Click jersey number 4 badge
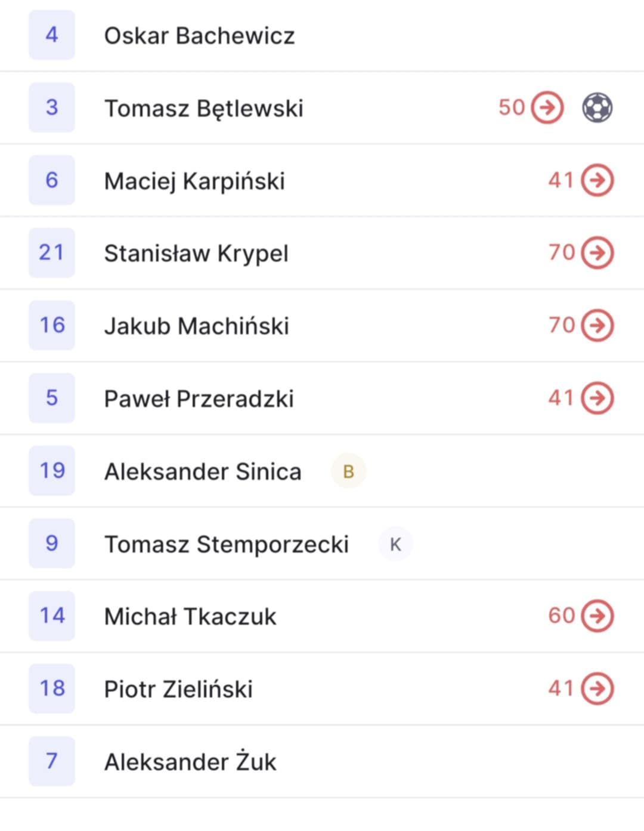This screenshot has width=644, height=831. pos(52,35)
